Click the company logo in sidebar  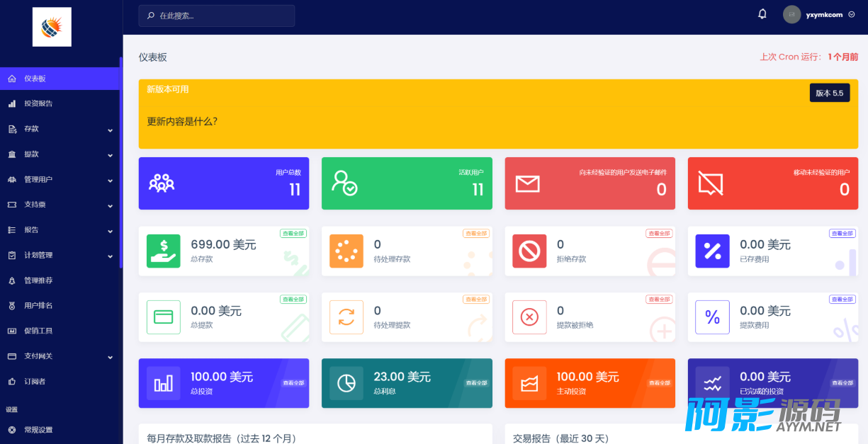coord(52,27)
